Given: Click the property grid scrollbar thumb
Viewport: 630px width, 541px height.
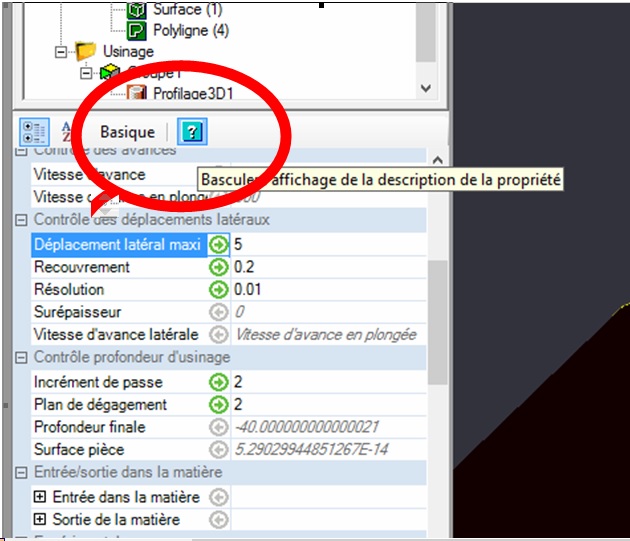Looking at the screenshot, I should (x=438, y=322).
